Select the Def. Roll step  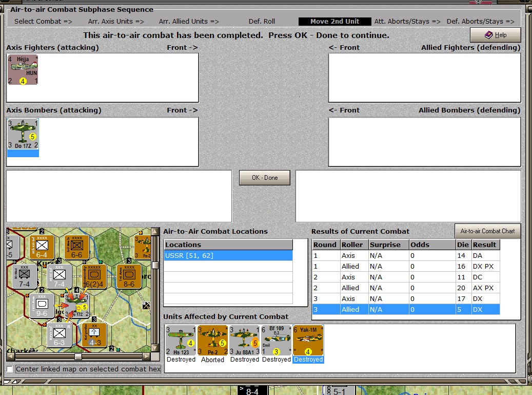pyautogui.click(x=262, y=22)
